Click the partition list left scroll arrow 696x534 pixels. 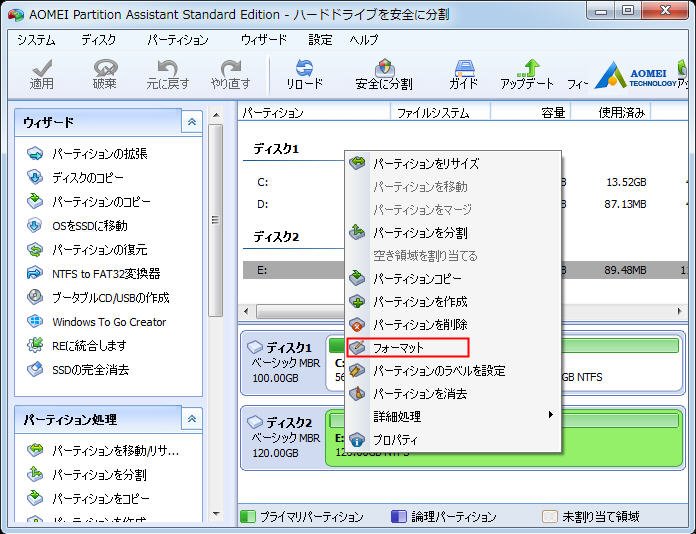[x=246, y=311]
